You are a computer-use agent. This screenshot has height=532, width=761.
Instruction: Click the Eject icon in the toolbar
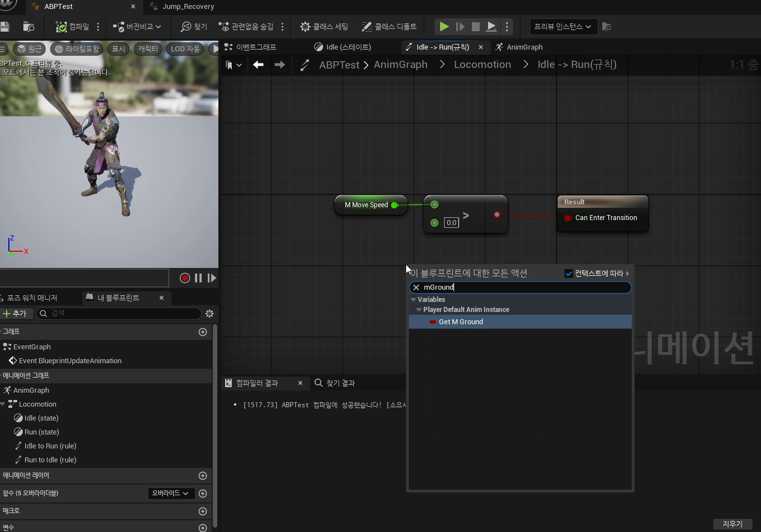pyautogui.click(x=491, y=27)
